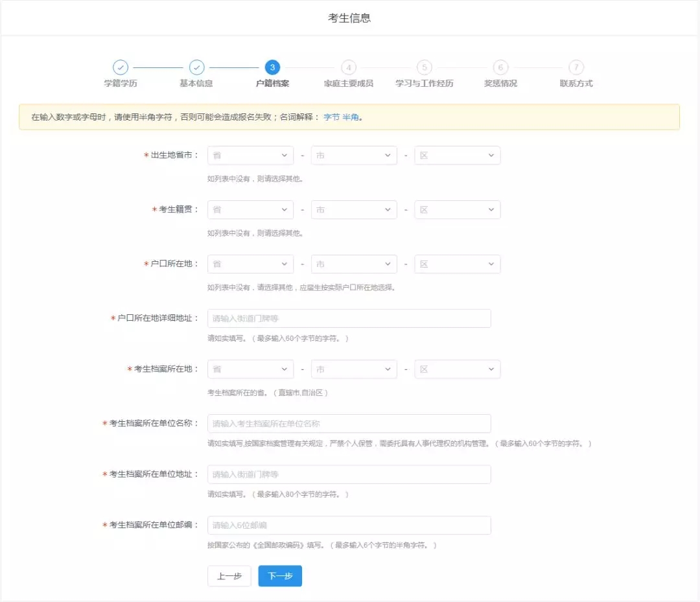Go to the step 7 circle for 联系方式
Image resolution: width=700 pixels, height=602 pixels.
(x=576, y=67)
